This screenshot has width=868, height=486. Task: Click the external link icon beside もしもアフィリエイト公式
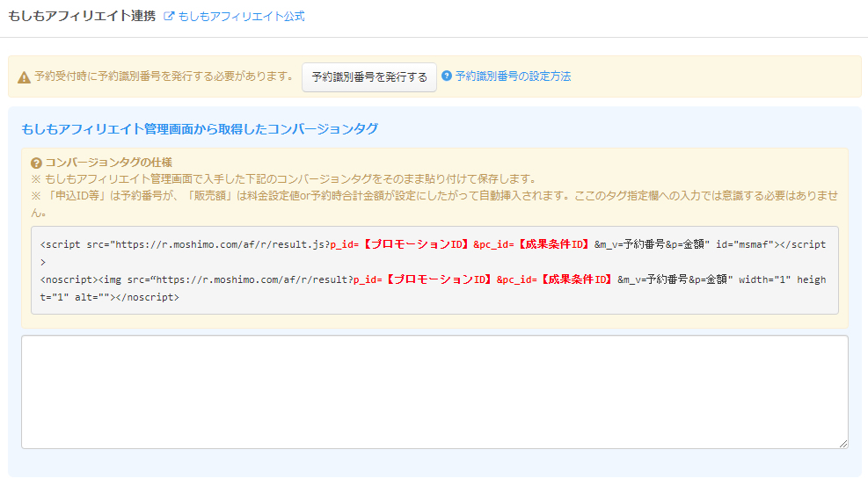(x=170, y=17)
